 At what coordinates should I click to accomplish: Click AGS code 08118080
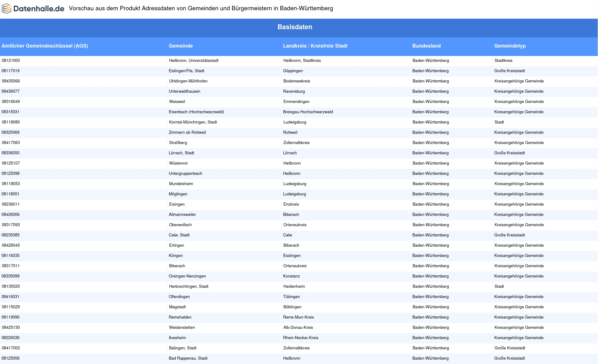(11, 122)
